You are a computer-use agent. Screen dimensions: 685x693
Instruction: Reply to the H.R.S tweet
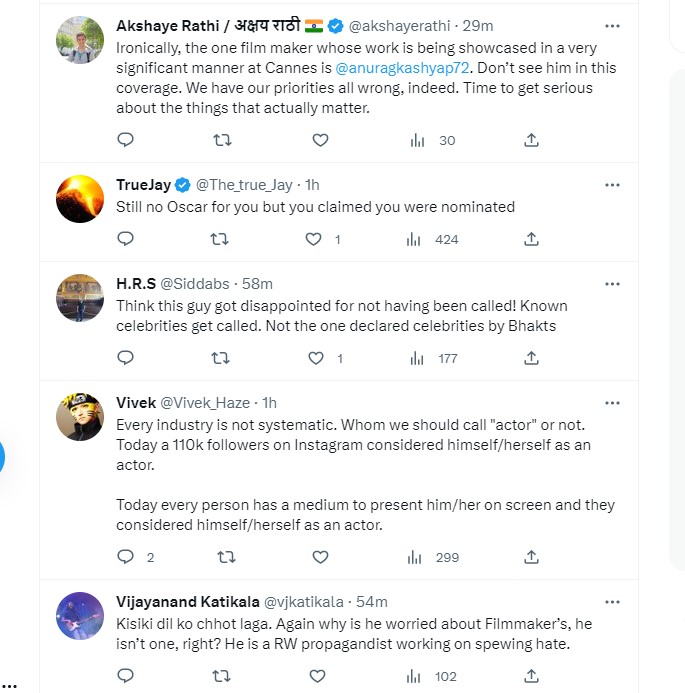tap(125, 358)
